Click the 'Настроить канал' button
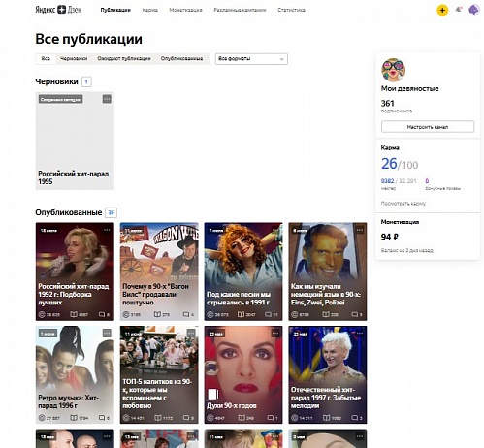The height and width of the screenshot is (448, 484). pyautogui.click(x=428, y=127)
